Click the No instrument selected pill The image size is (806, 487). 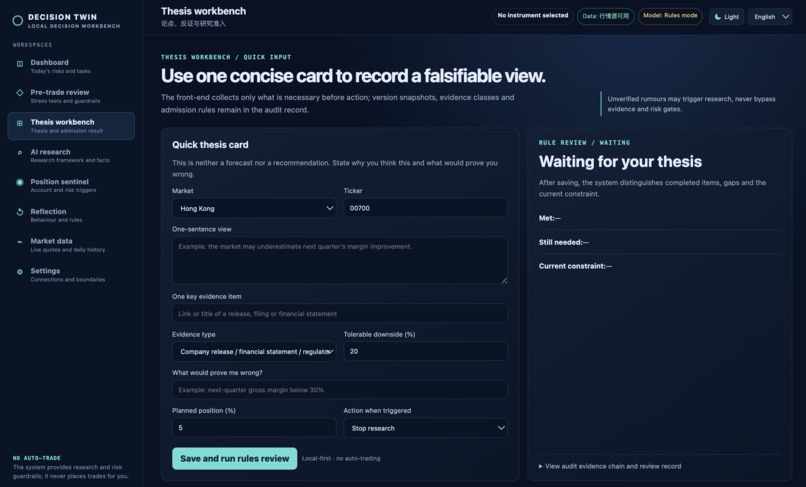pos(533,16)
